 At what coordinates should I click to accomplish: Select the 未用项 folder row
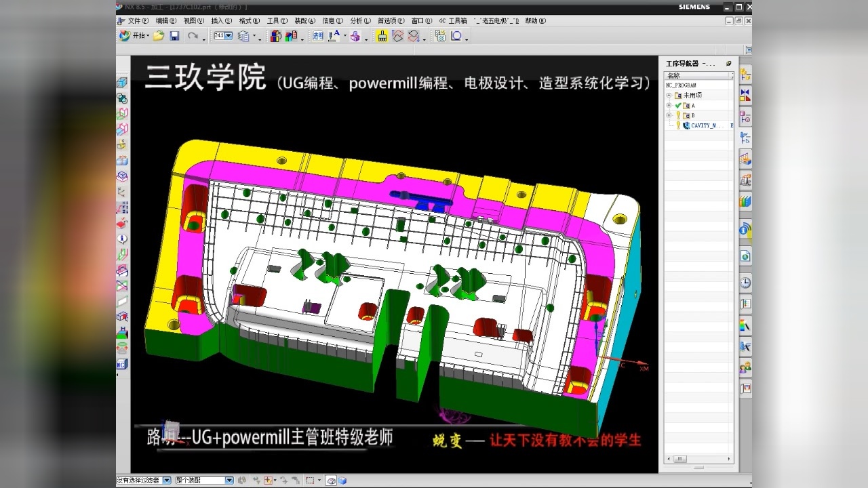[x=698, y=95]
